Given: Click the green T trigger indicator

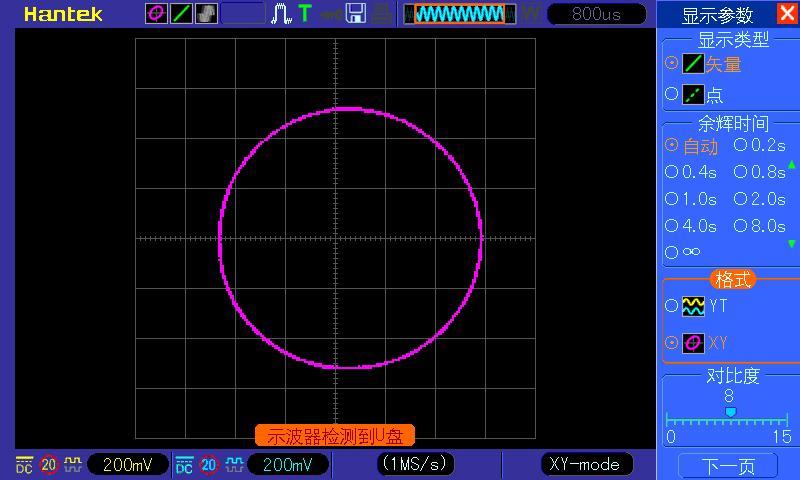Looking at the screenshot, I should 305,14.
